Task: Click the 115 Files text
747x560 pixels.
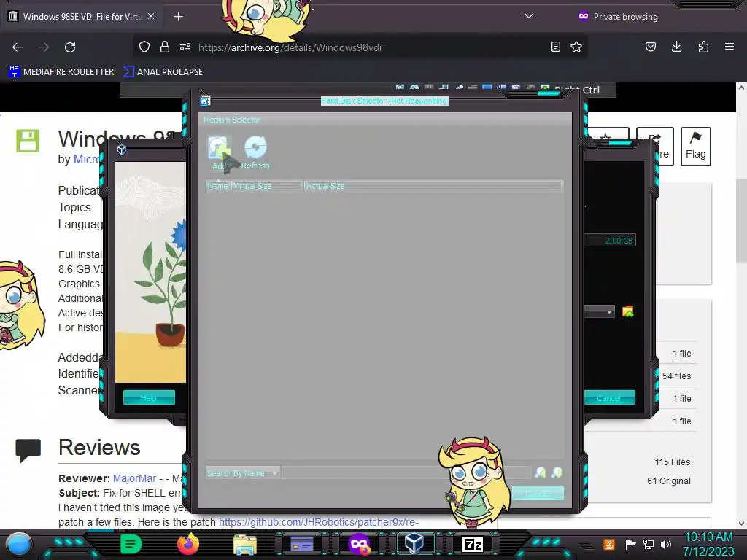Action: click(672, 462)
